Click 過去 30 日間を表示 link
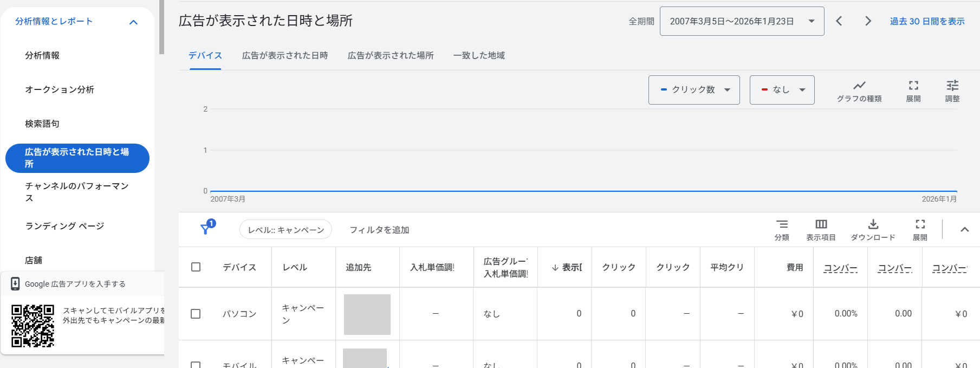The height and width of the screenshot is (368, 980). 927,21
